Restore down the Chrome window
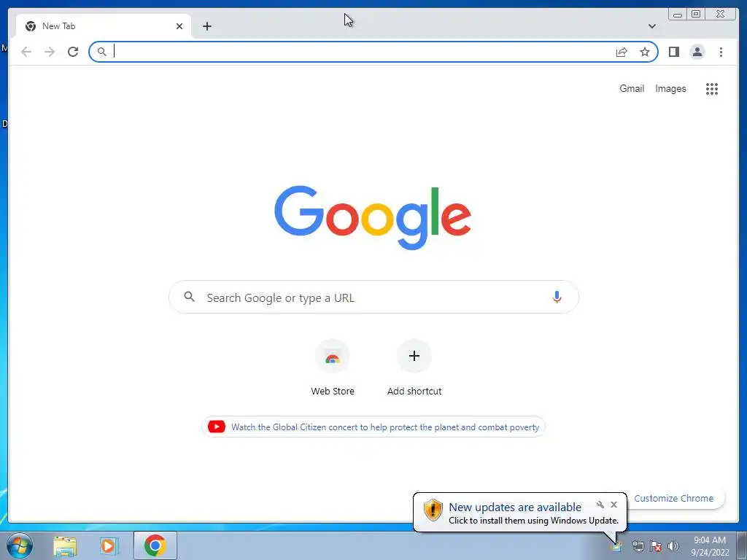The width and height of the screenshot is (747, 560). tap(696, 15)
